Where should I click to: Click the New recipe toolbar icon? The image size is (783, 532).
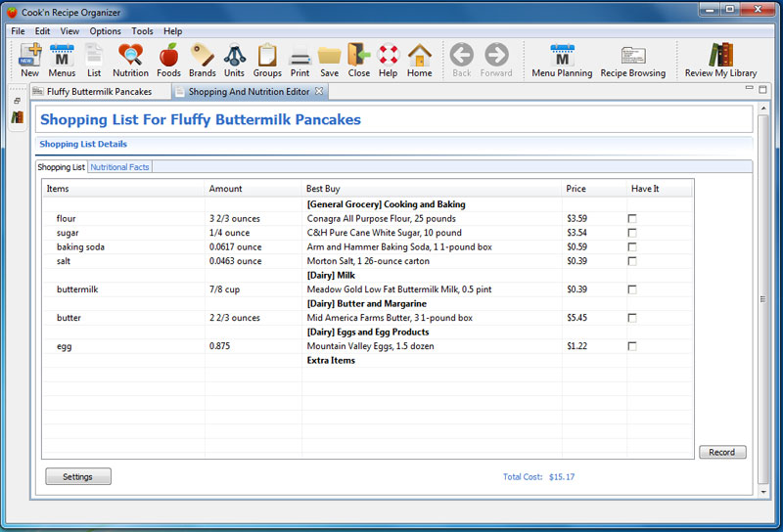30,60
